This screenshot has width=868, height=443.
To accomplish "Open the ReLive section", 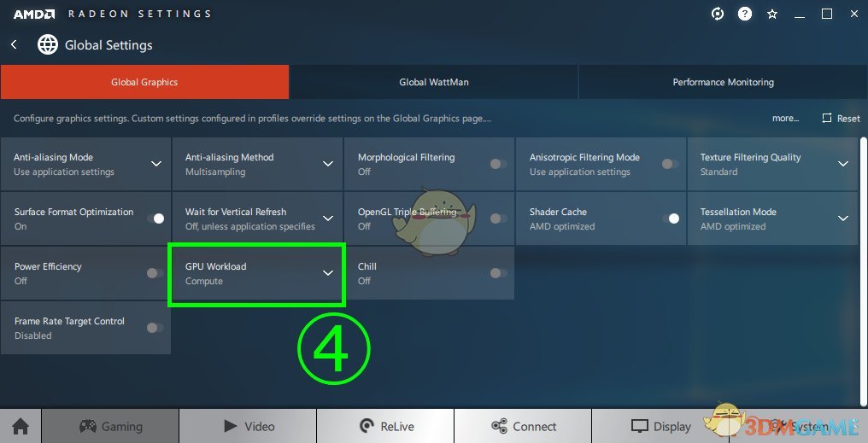I will [x=385, y=427].
